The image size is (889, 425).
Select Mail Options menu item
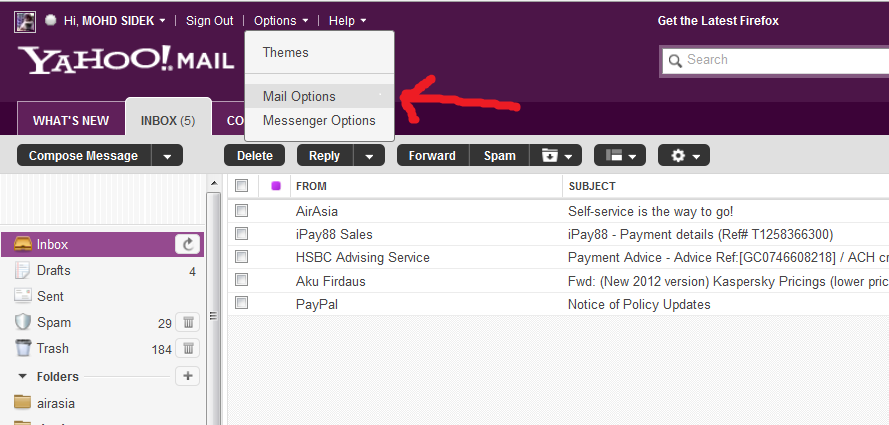coord(319,96)
